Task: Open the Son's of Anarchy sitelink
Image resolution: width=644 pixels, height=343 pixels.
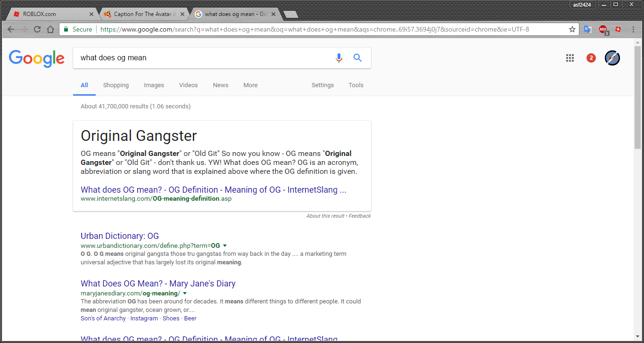Action: (103, 318)
